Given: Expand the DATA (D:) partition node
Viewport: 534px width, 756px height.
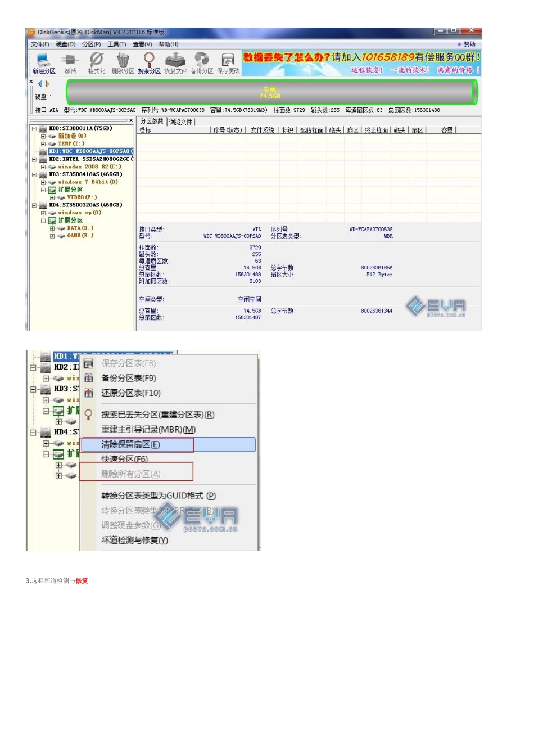Looking at the screenshot, I should (52, 228).
